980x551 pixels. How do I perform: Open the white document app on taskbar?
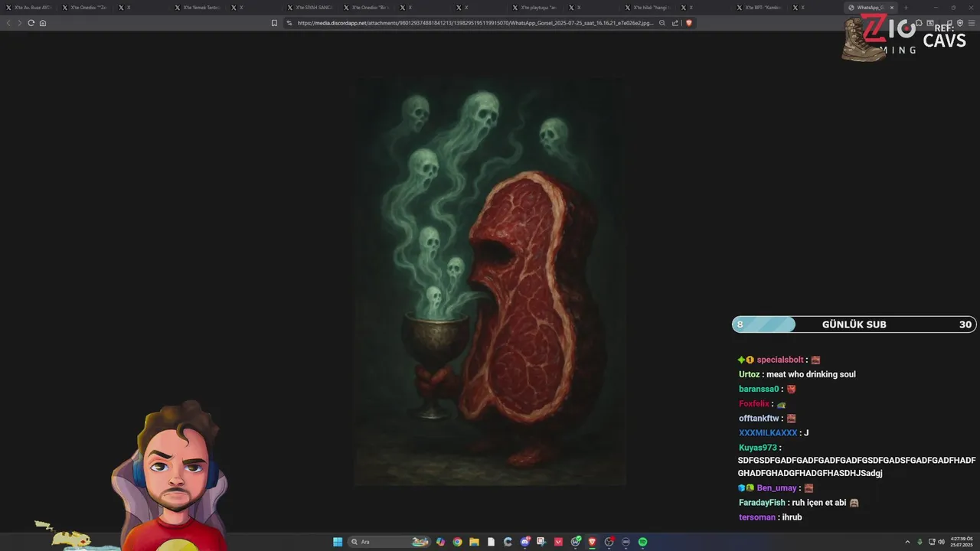pos(491,542)
